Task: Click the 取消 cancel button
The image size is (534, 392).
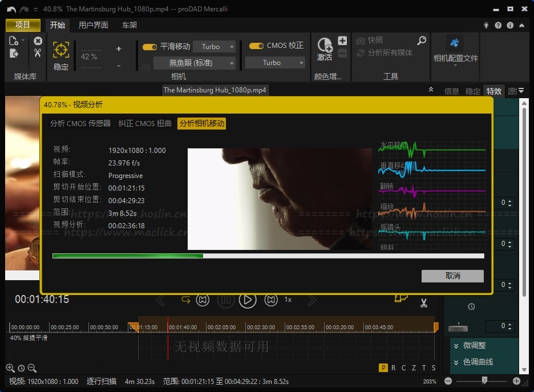Action: 452,276
